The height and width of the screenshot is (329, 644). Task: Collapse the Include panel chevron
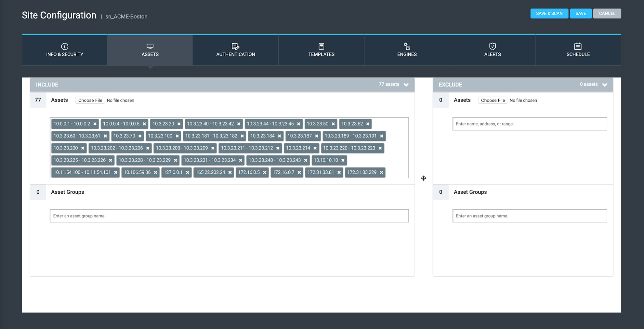click(x=406, y=85)
